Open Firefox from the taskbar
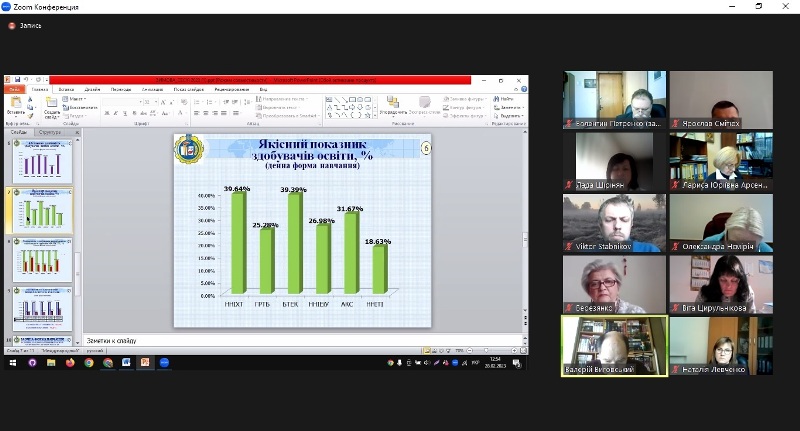 [70, 363]
